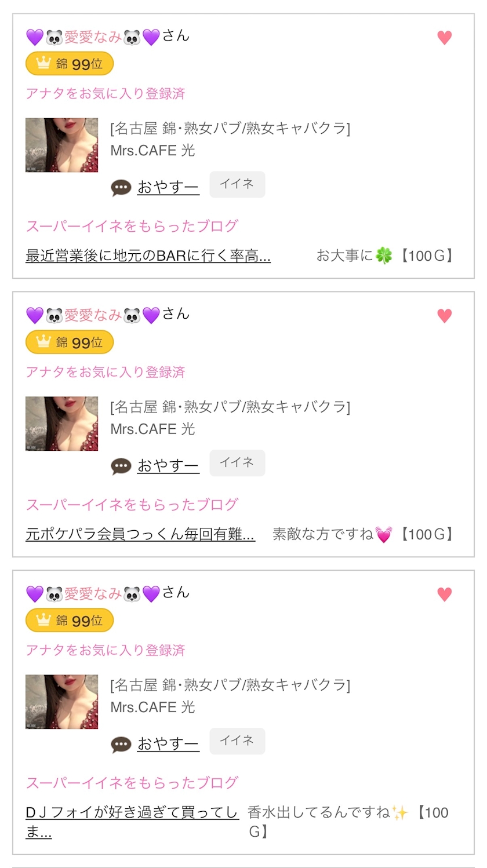
Task: Open おやすー comment link in first card
Action: pos(168,188)
